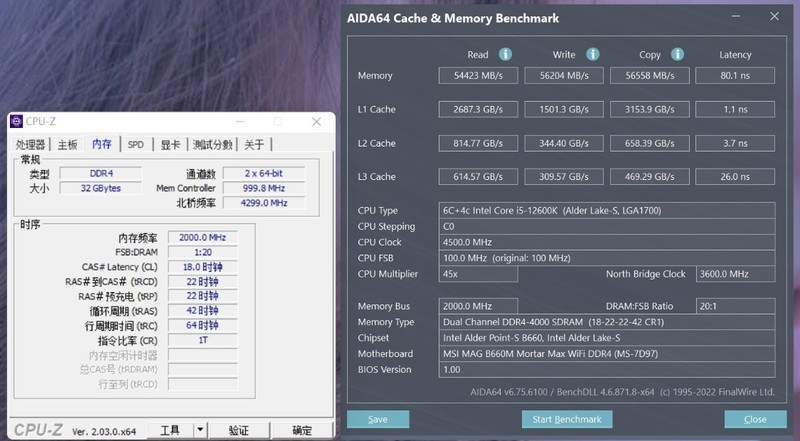Click the CPU Type field showing i5-12600K
Screen dimensions: 800x441
point(607,210)
